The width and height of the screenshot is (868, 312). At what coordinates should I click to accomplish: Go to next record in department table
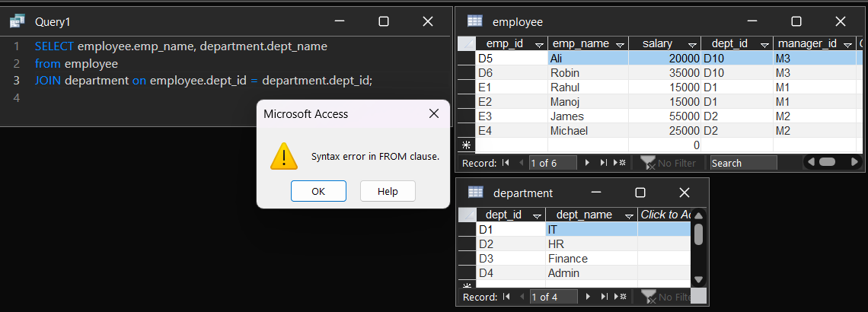(x=587, y=297)
